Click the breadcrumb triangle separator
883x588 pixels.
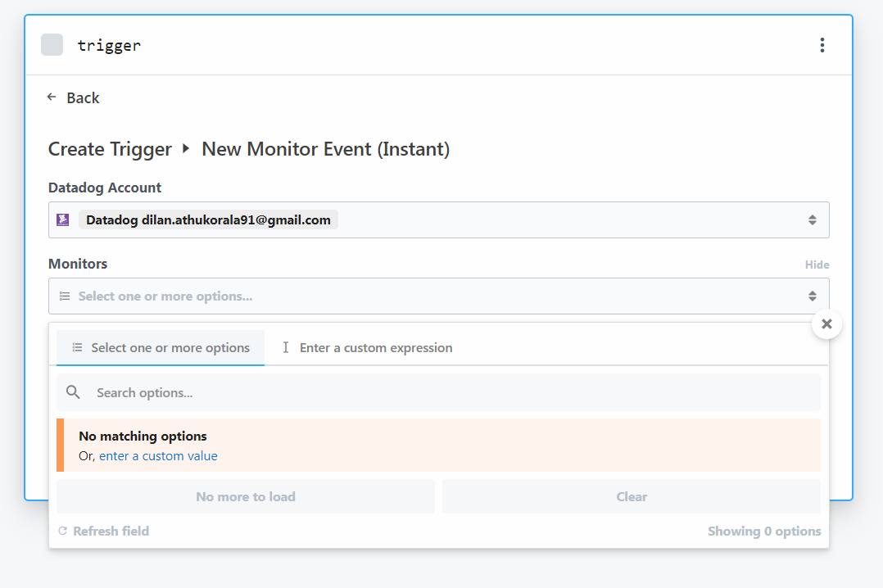tap(186, 149)
